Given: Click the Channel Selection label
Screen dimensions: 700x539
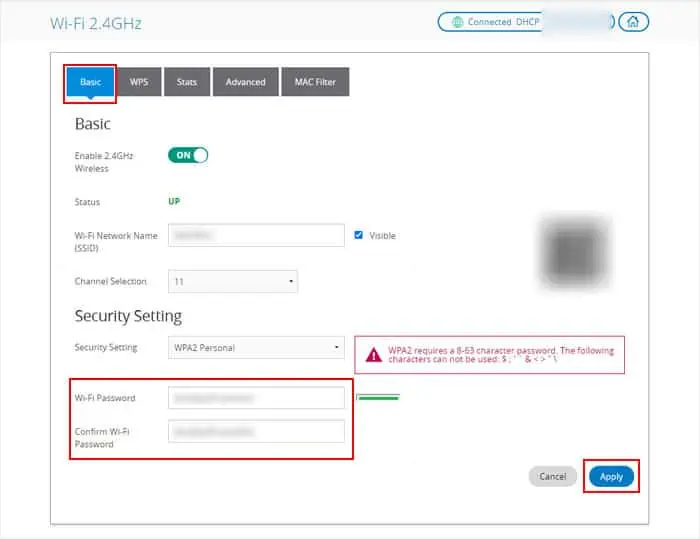Looking at the screenshot, I should [110, 281].
